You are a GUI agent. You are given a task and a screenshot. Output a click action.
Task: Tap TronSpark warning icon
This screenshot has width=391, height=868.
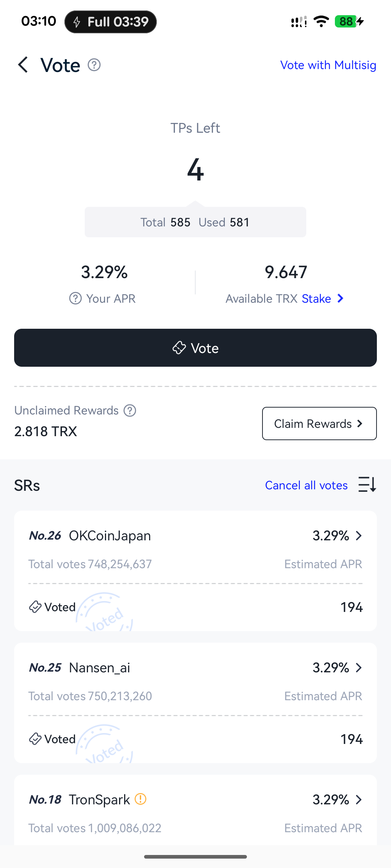[x=140, y=799]
